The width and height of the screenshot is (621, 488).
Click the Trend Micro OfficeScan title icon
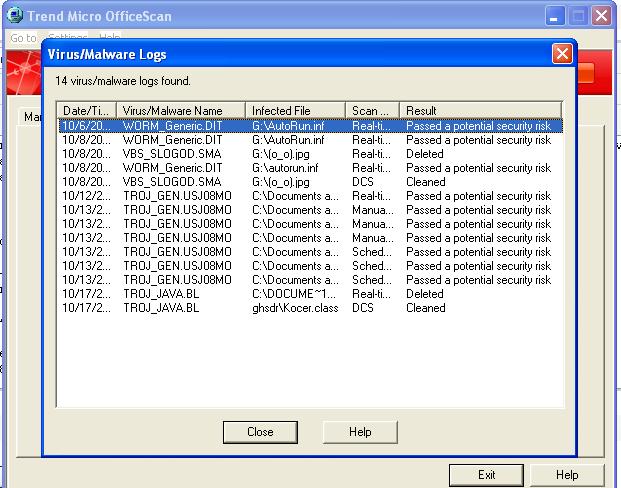(15, 15)
